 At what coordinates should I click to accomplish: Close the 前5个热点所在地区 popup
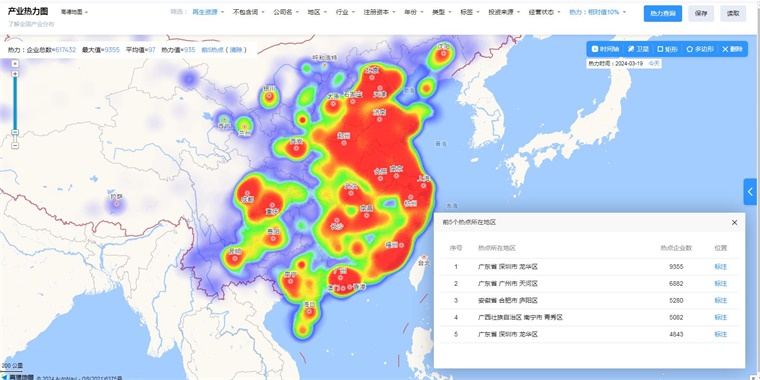734,222
